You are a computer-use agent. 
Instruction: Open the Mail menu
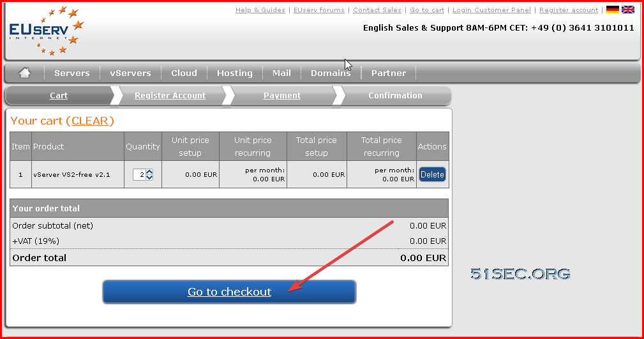pos(281,73)
